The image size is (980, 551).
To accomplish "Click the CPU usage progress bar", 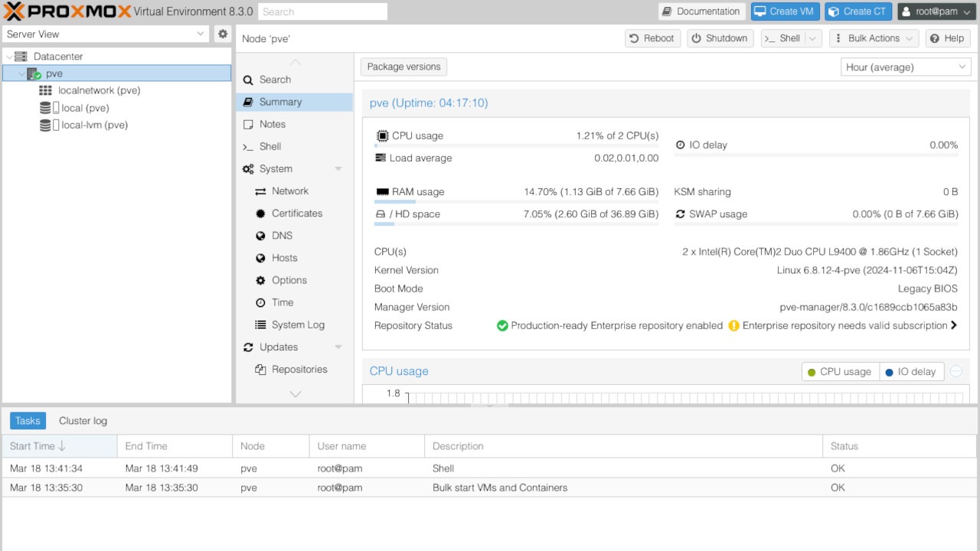I will tap(516, 146).
